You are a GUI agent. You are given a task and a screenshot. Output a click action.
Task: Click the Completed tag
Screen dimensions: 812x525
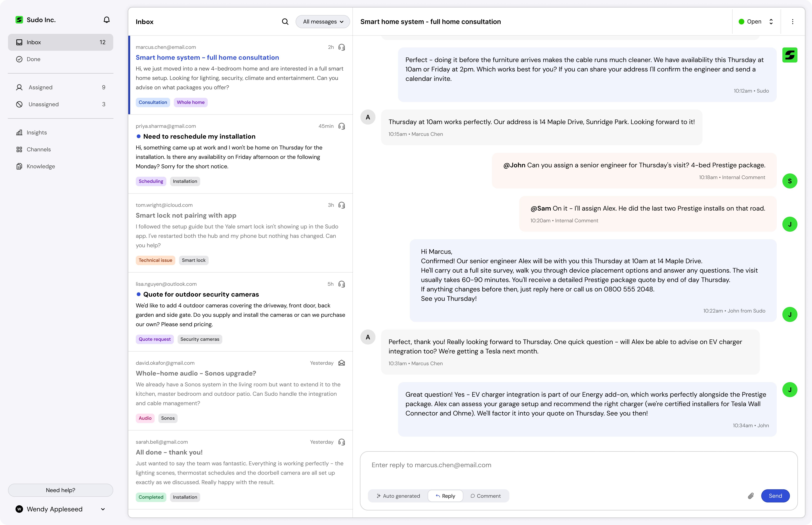pyautogui.click(x=151, y=497)
